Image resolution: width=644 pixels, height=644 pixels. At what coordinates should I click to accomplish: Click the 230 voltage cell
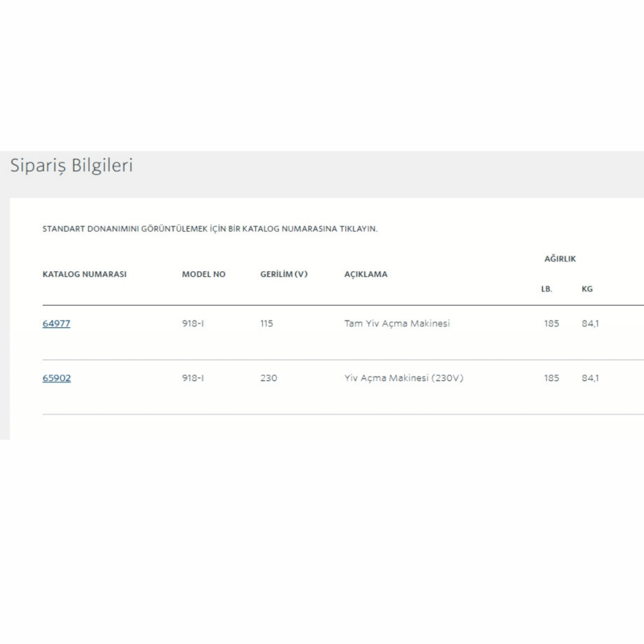[268, 378]
